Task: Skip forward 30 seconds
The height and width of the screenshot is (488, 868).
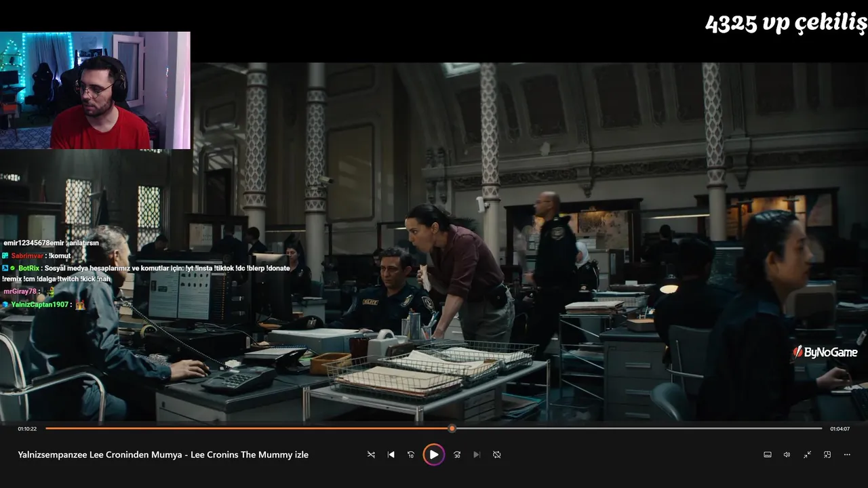Action: pyautogui.click(x=457, y=455)
